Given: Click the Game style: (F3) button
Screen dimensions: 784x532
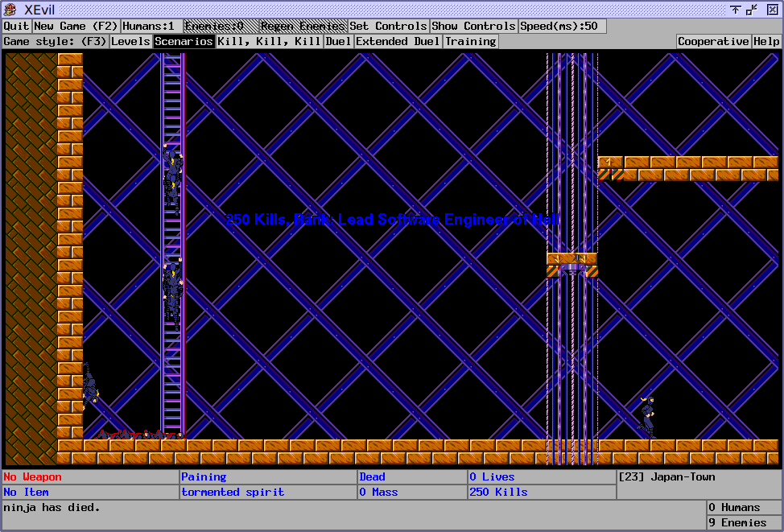Looking at the screenshot, I should pyautogui.click(x=55, y=42).
